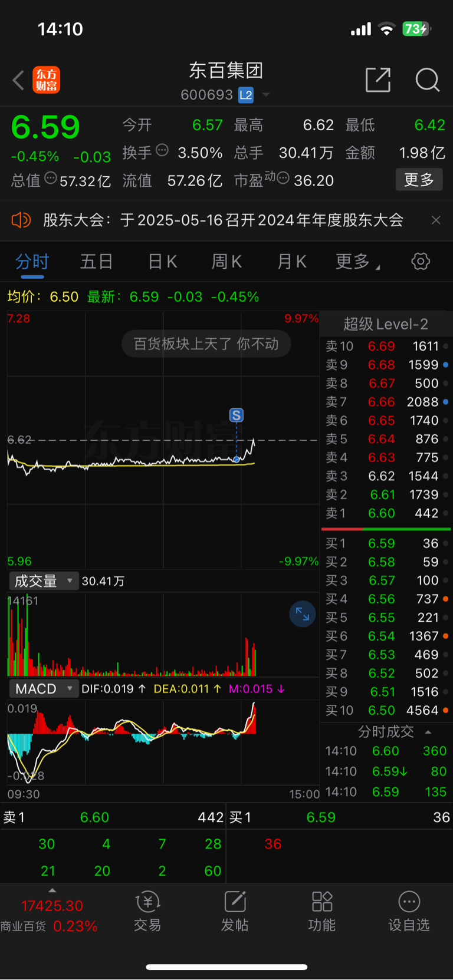Open the 交易 trade icon
The height and width of the screenshot is (980, 453).
[147, 911]
